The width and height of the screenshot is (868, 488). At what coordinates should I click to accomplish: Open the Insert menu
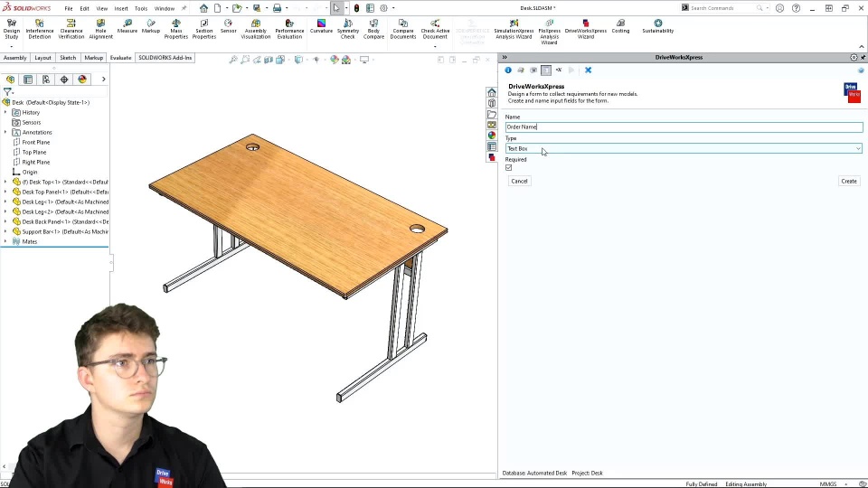pos(120,8)
